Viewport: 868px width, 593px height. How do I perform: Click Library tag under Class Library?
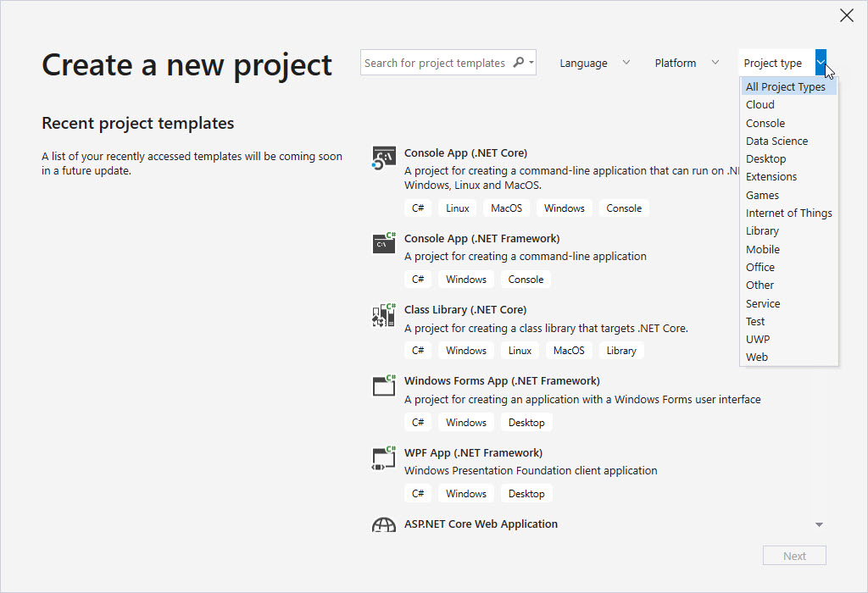(621, 351)
